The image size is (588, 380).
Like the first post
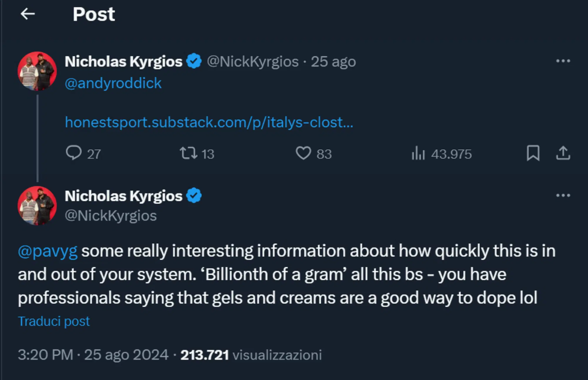[305, 153]
